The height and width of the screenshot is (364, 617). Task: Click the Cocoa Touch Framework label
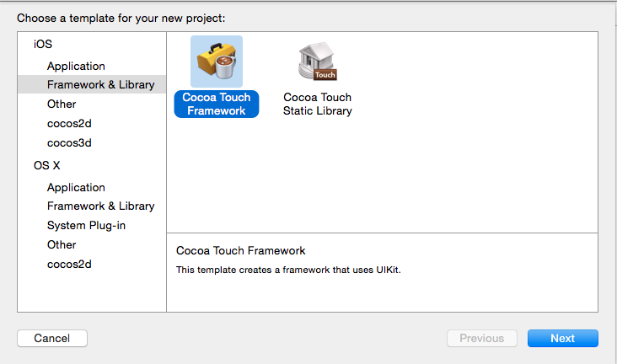coord(217,104)
